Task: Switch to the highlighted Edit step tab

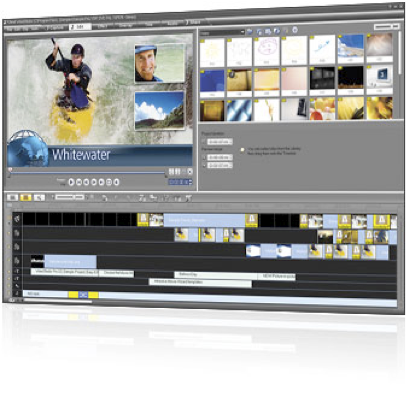Action: coord(80,27)
